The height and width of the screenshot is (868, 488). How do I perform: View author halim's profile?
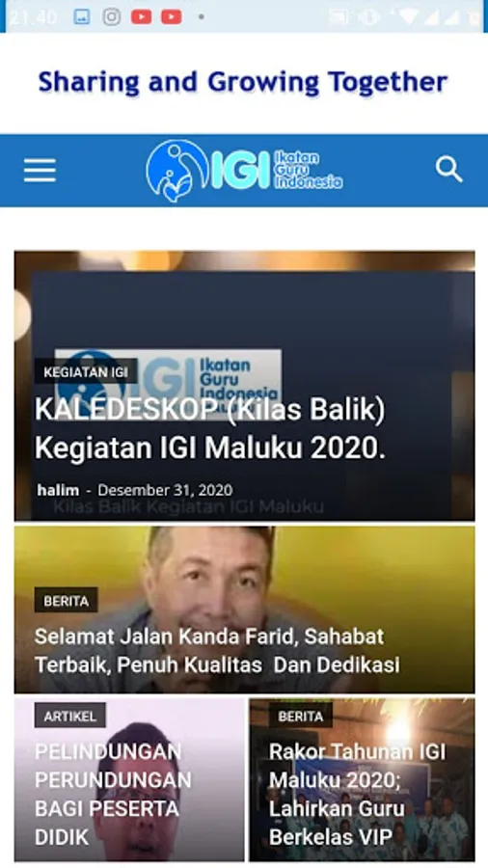(x=58, y=490)
